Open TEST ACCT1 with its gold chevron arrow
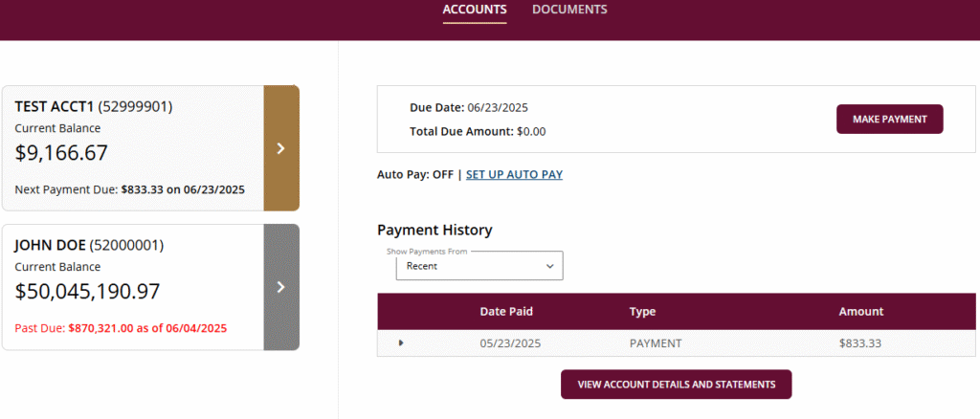Viewport: 980px width, 419px height. 281,148
